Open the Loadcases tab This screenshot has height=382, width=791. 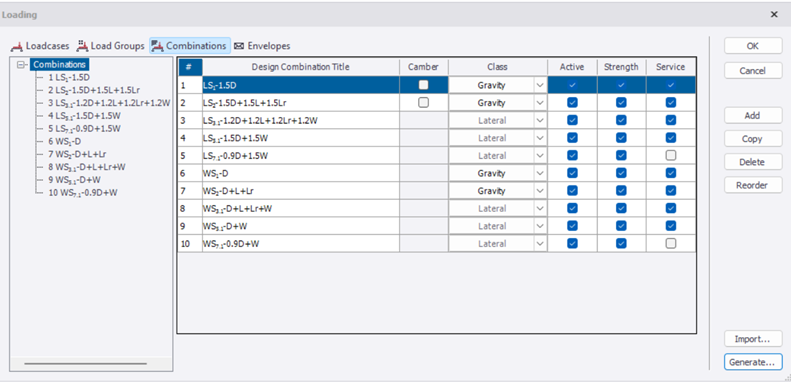pyautogui.click(x=40, y=46)
